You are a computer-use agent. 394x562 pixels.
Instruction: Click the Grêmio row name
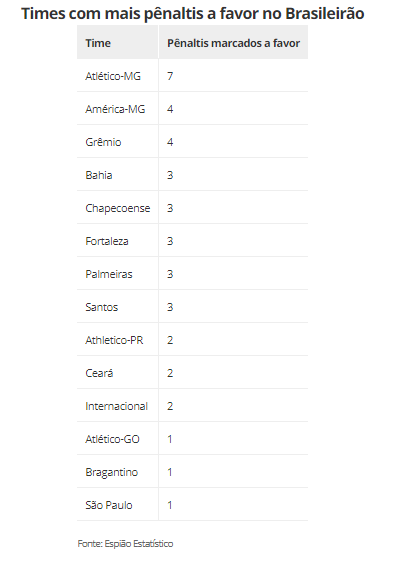103,142
